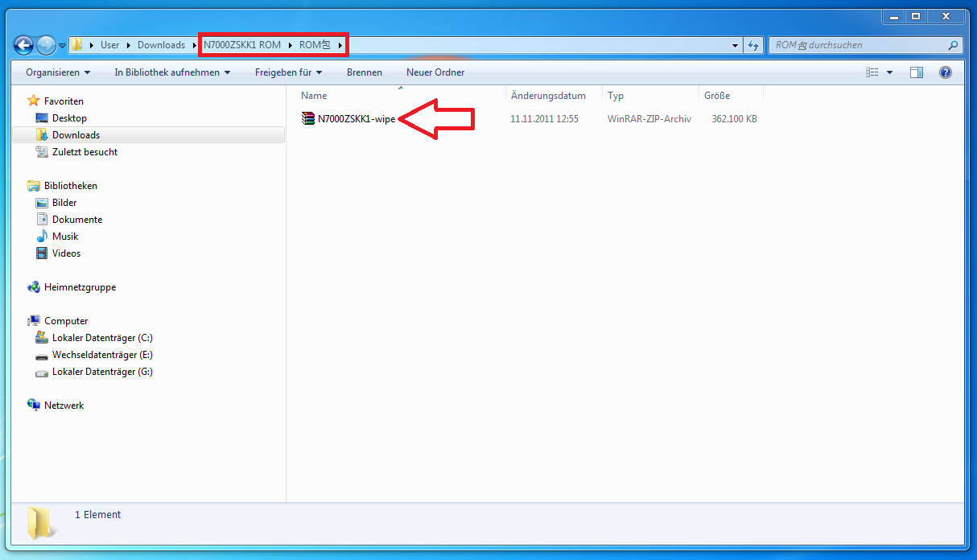Click the 362.100 KB size cell
This screenshot has height=560, width=977.
tap(735, 119)
